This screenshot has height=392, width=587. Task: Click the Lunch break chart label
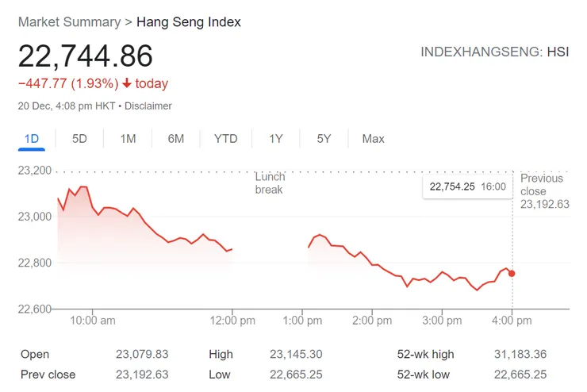(x=270, y=183)
